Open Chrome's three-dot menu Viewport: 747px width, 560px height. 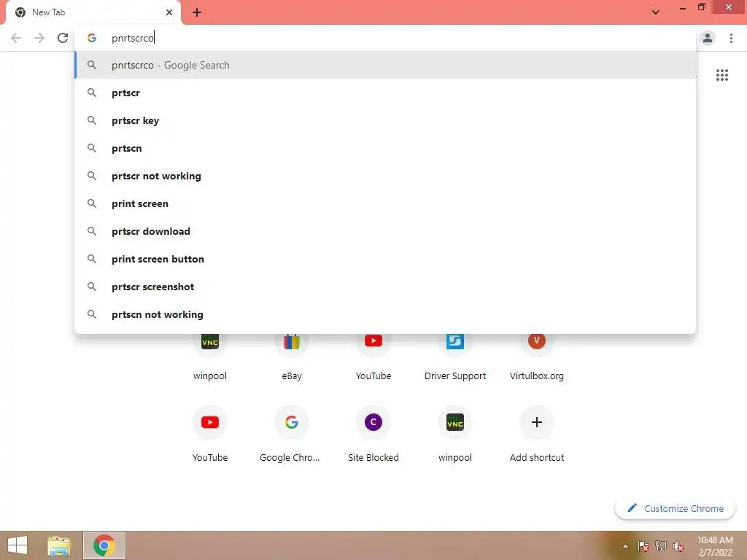[731, 38]
